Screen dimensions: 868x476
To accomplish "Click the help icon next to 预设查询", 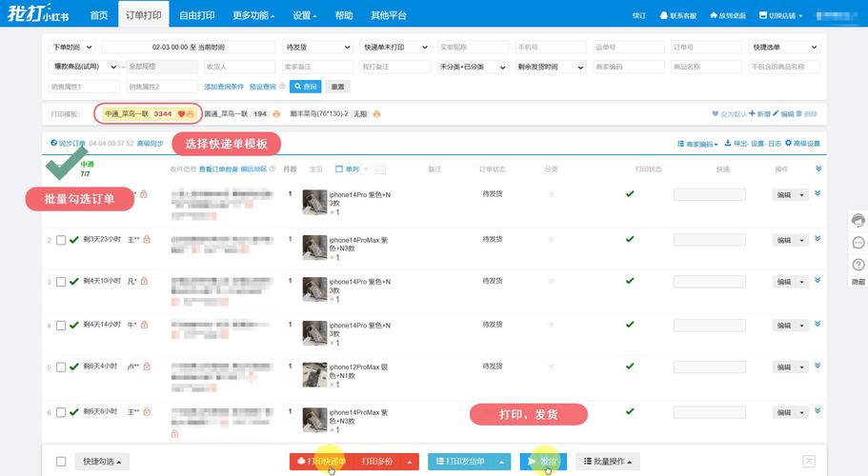I will (x=282, y=87).
